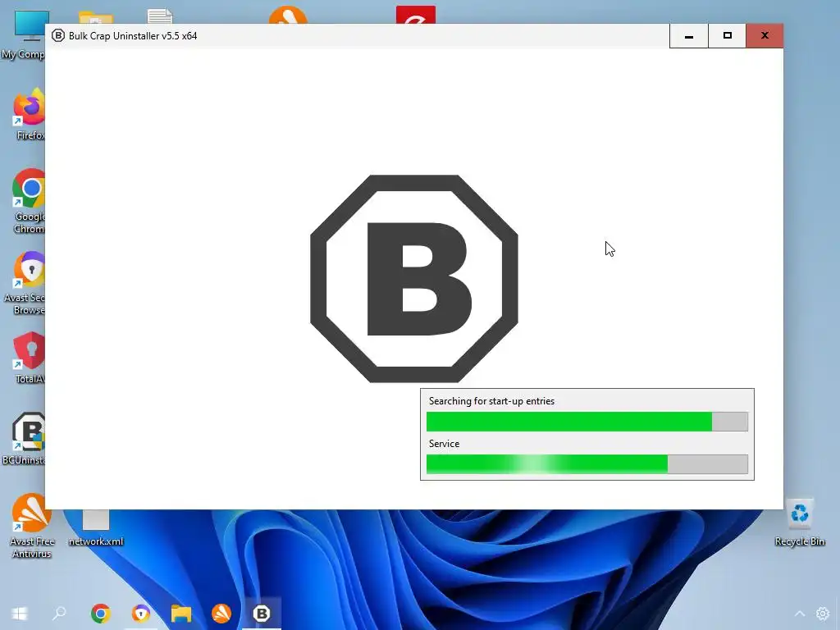840x630 pixels.
Task: Open Firefox desktop shortcut
Action: [30, 114]
